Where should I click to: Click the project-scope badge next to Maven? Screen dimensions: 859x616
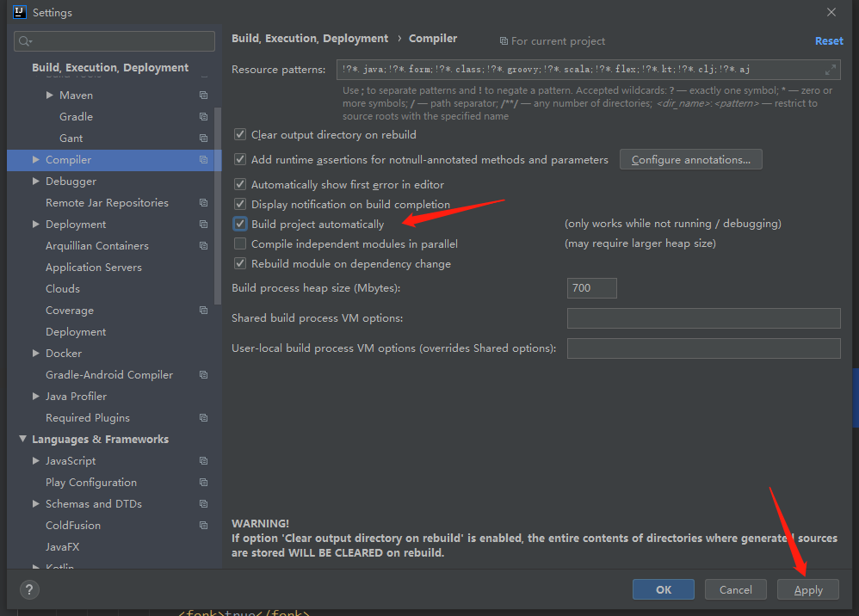point(204,95)
